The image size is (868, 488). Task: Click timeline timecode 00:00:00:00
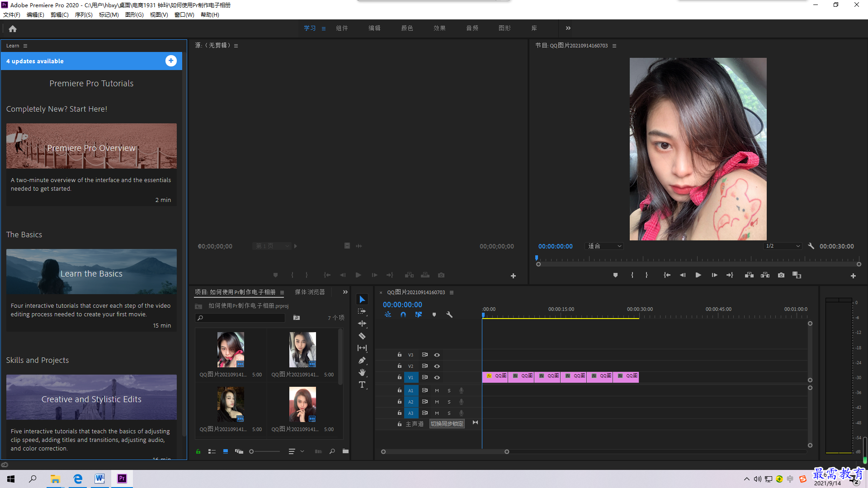[402, 305]
